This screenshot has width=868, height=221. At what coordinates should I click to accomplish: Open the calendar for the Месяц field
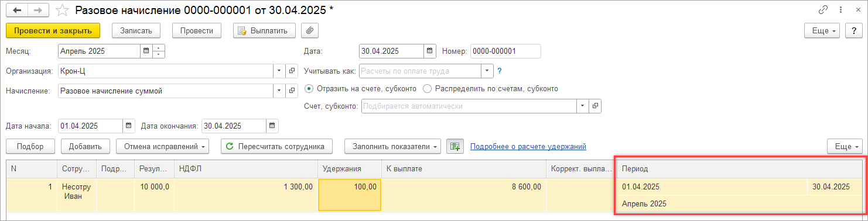click(146, 51)
